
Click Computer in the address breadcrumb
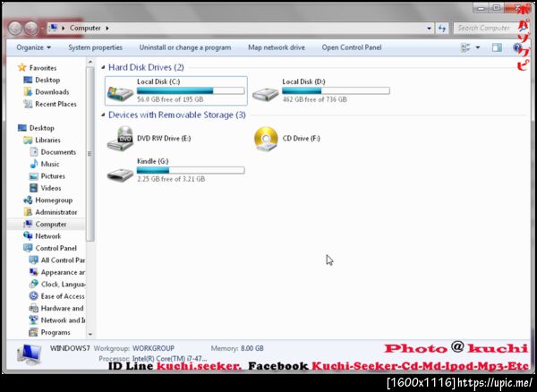85,28
